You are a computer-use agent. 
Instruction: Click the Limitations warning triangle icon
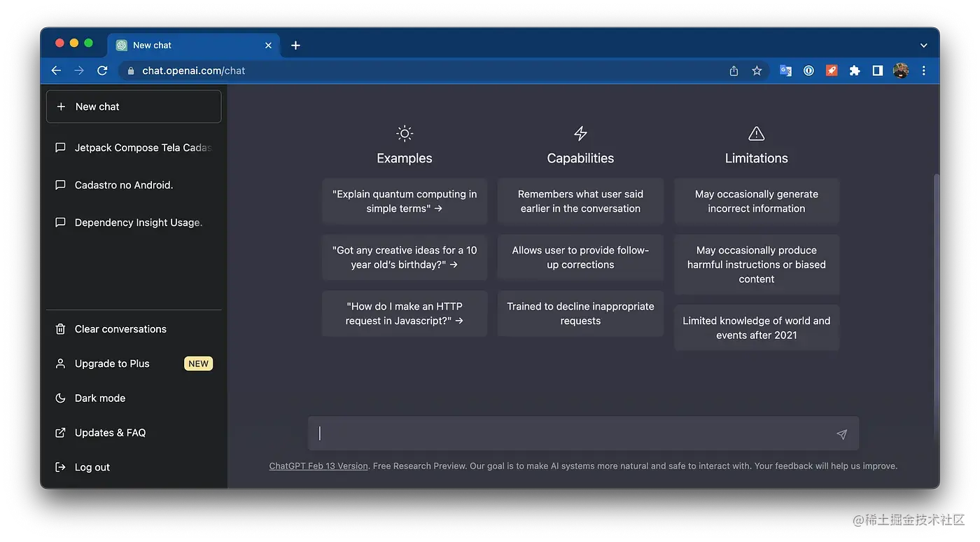[x=756, y=133]
